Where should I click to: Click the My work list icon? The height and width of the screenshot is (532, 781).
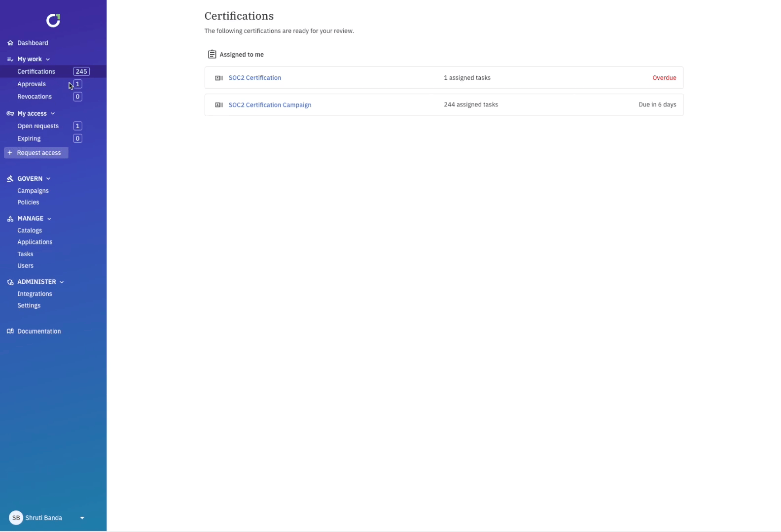(10, 59)
